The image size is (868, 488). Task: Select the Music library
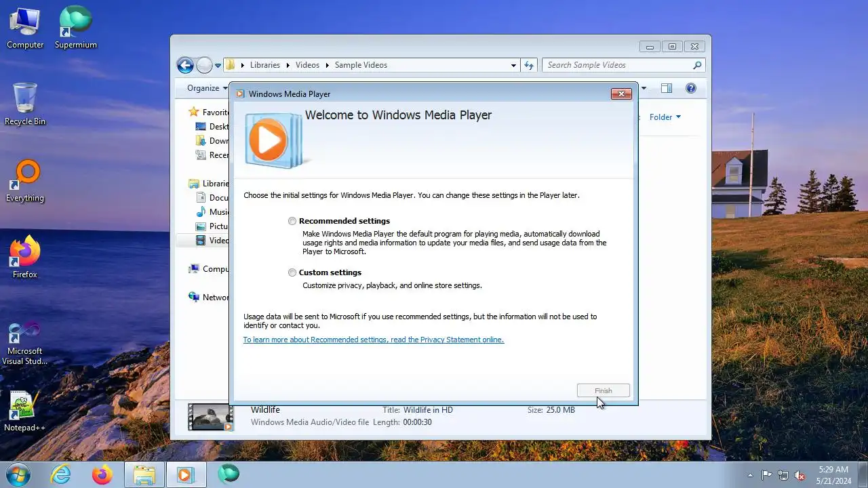click(212, 212)
